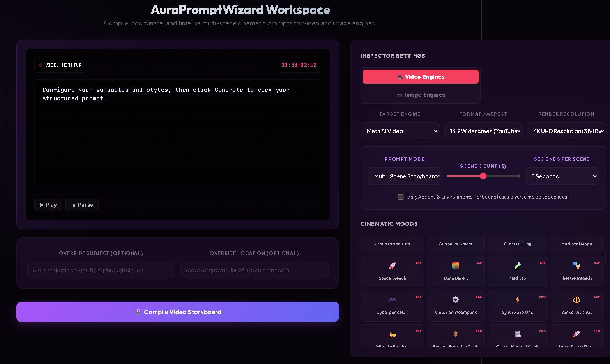Select the Theatre Tragedy masks icon

pos(576,266)
